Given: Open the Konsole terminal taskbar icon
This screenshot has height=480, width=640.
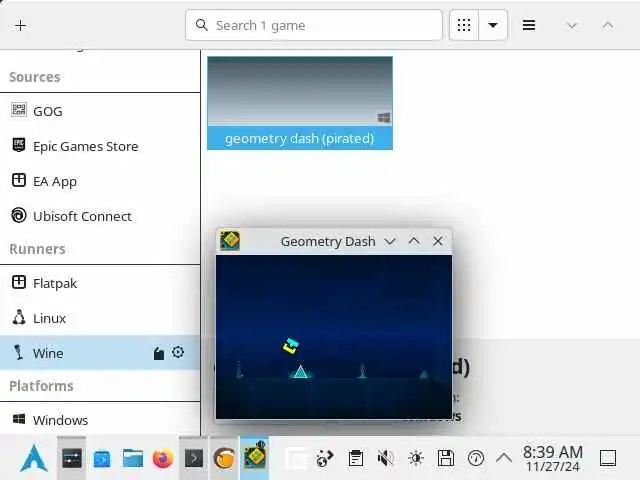Looking at the screenshot, I should (x=194, y=458).
